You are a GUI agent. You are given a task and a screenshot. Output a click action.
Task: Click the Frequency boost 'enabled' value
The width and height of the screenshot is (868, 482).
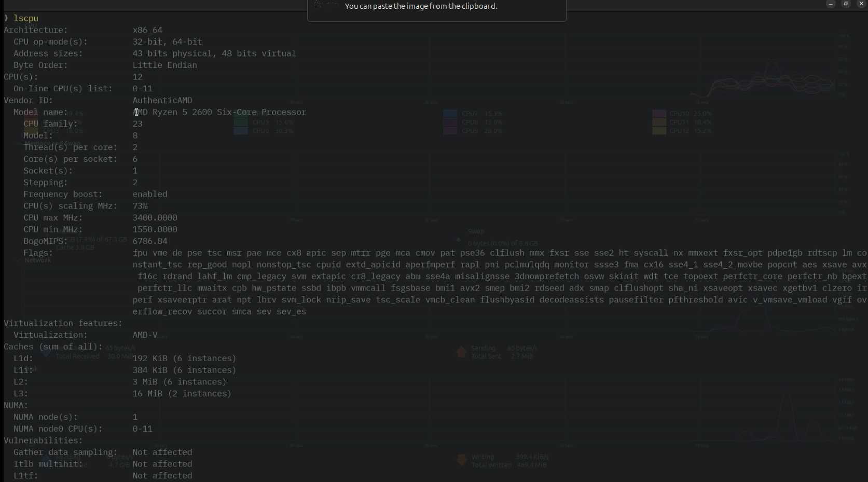[x=150, y=195]
